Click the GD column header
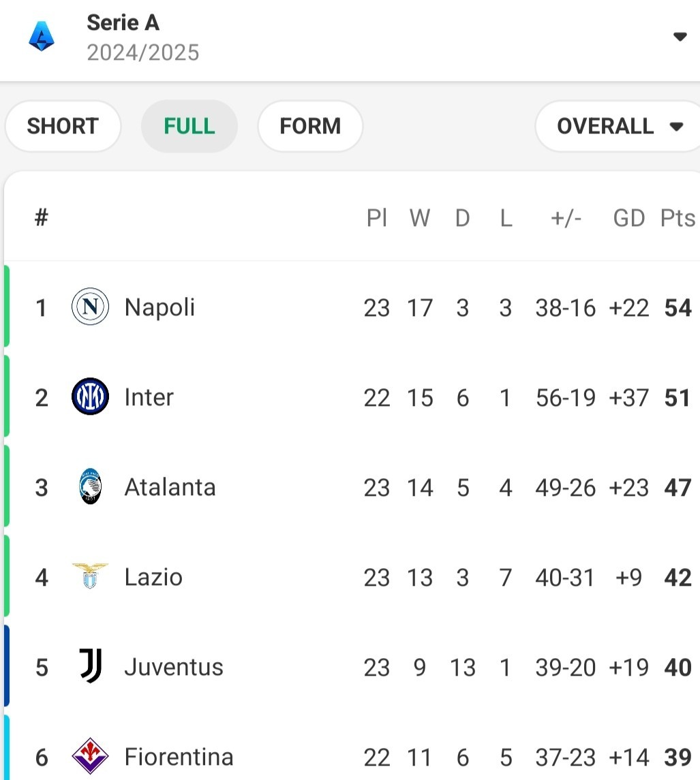This screenshot has height=780, width=700. 629,218
